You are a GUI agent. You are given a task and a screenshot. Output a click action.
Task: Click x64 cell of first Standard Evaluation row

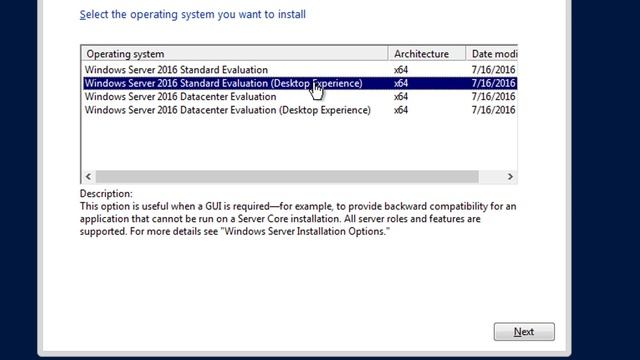[x=401, y=70]
